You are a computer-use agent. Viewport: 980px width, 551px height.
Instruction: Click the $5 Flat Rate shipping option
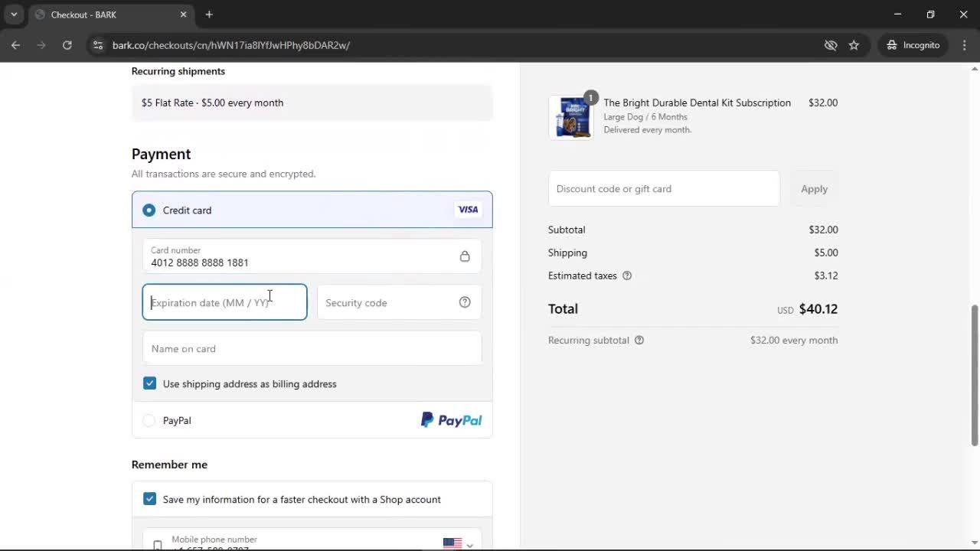point(312,103)
